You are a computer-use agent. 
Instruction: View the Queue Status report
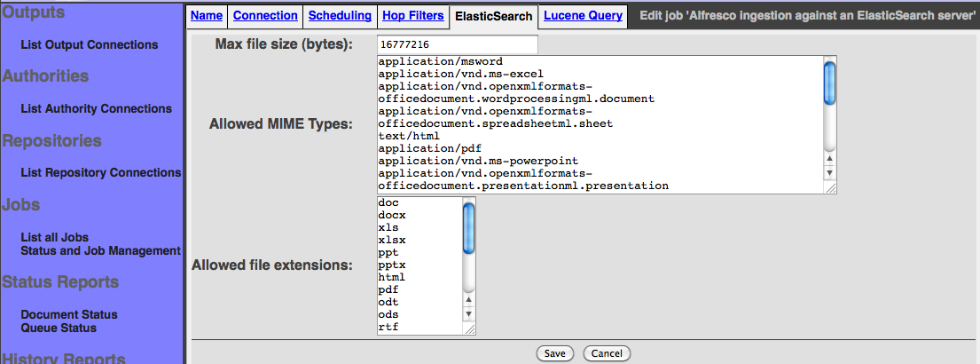59,328
